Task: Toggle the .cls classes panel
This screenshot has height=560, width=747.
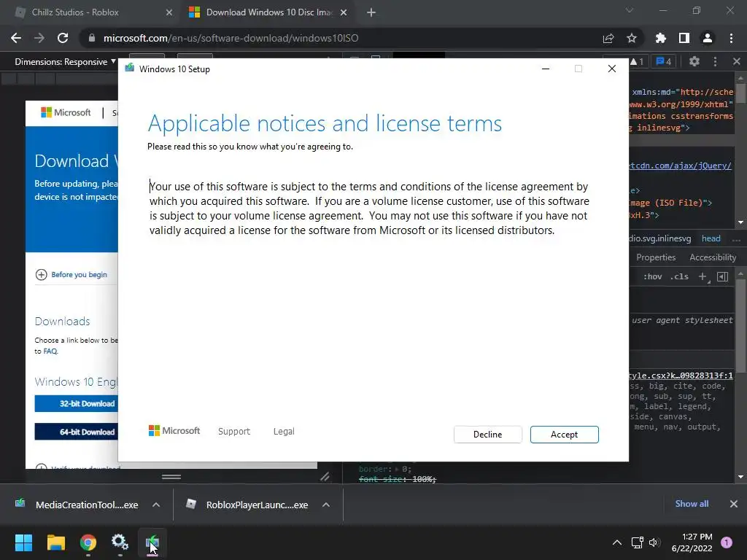Action: (679, 276)
